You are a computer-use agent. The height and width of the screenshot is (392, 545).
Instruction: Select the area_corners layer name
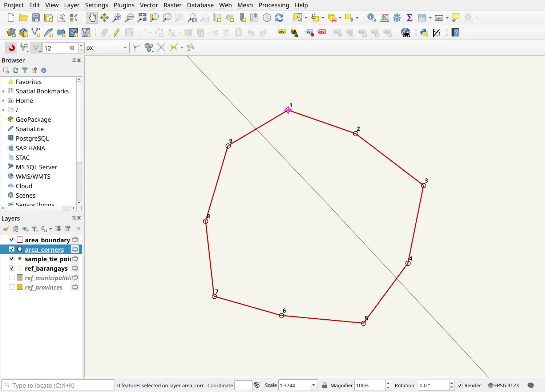click(x=44, y=250)
